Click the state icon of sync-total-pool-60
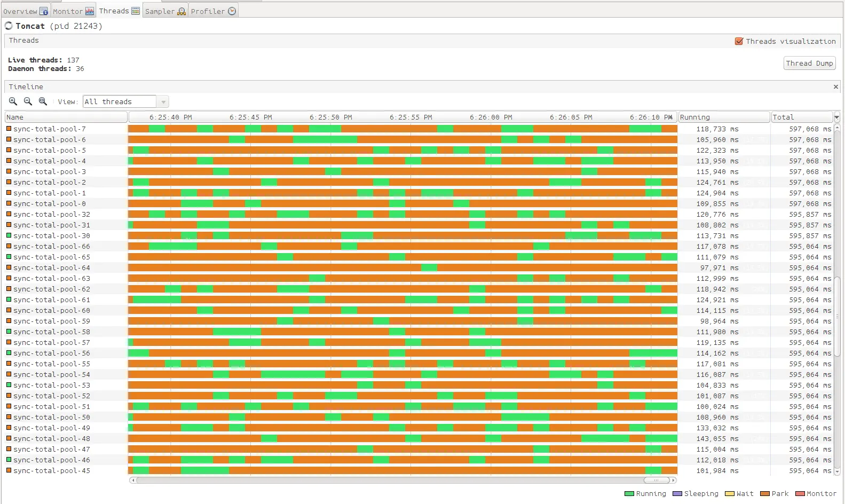 click(x=9, y=310)
